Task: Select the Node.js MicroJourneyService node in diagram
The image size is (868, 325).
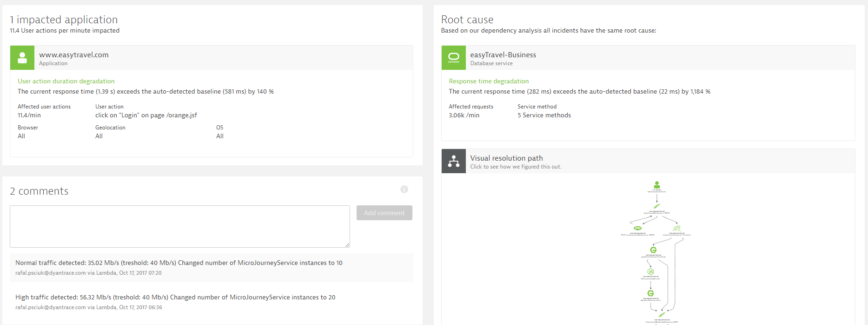Action: point(650,272)
